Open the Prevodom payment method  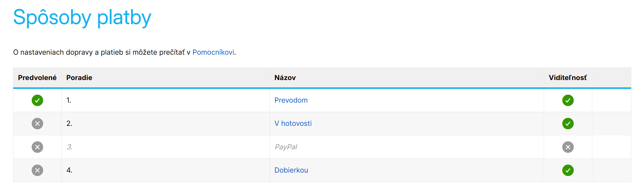(291, 100)
